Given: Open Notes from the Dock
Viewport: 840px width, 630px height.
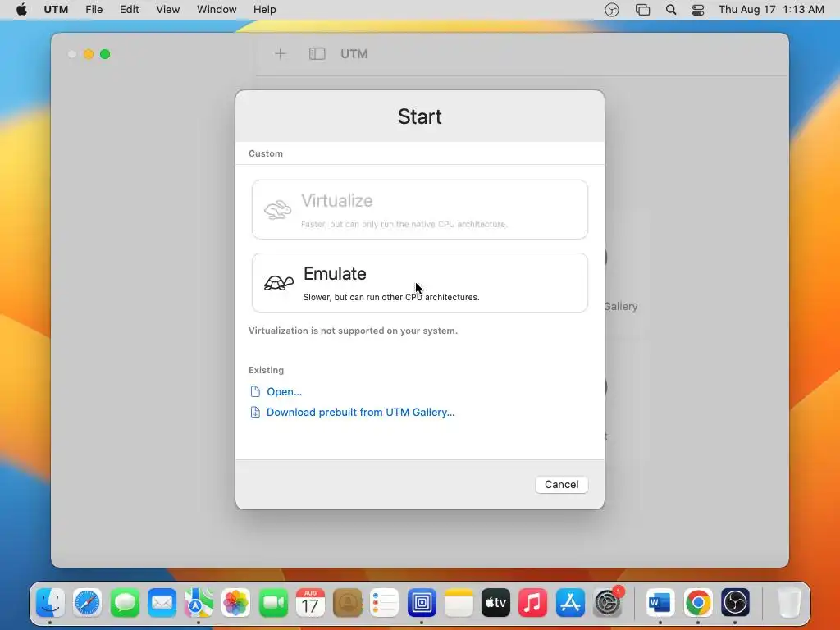Looking at the screenshot, I should point(459,603).
